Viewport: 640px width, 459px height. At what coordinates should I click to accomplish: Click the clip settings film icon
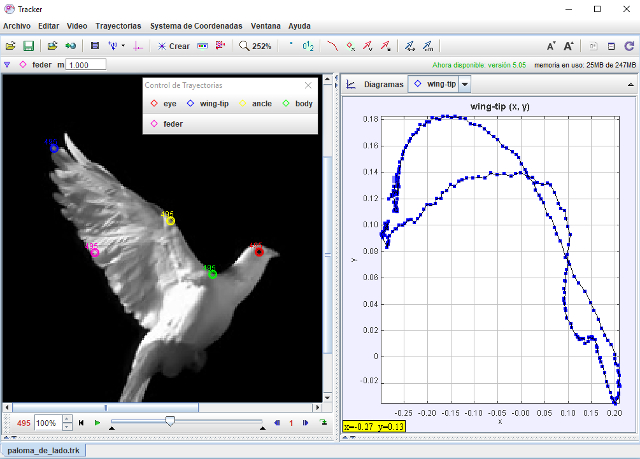click(94, 46)
